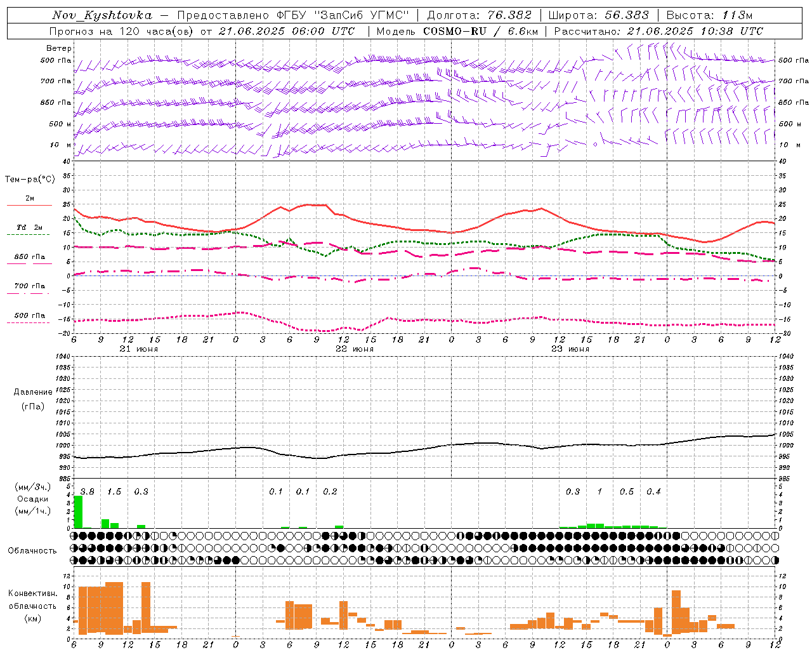This screenshot has width=812, height=650.
Task: Click the 'Ветер' wind panel label
Action: tap(59, 48)
